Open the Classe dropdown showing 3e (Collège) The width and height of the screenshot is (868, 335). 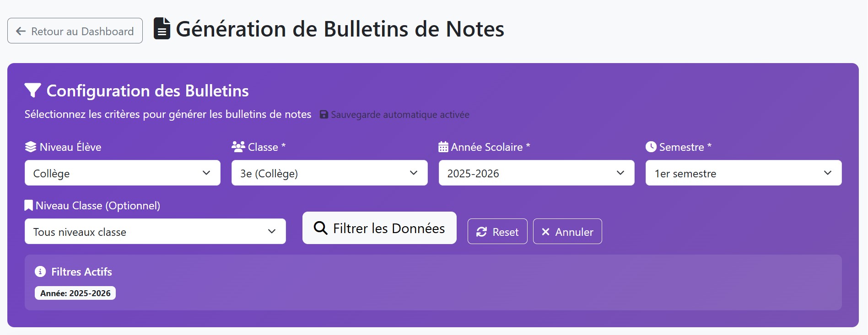(329, 173)
